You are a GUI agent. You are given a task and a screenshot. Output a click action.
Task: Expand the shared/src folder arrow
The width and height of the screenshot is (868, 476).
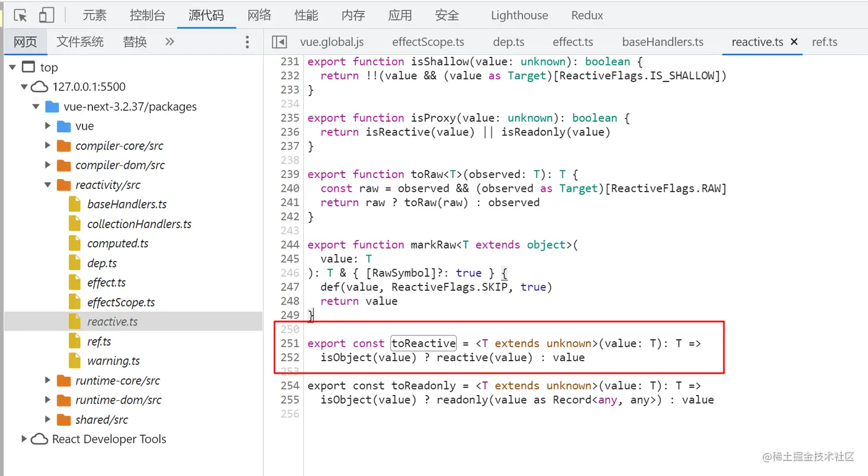(x=48, y=419)
